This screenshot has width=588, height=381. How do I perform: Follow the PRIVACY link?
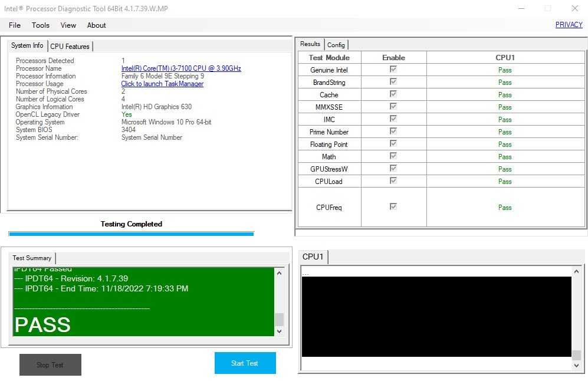pos(569,25)
